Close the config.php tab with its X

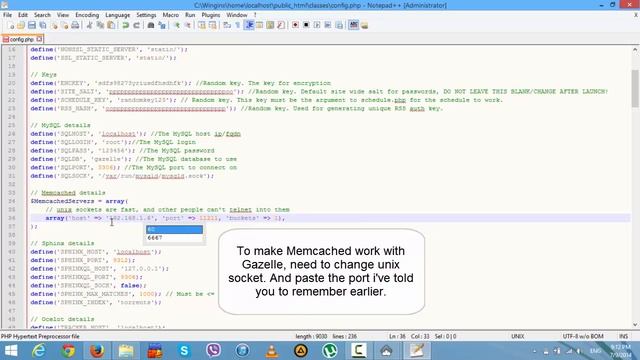[x=39, y=39]
